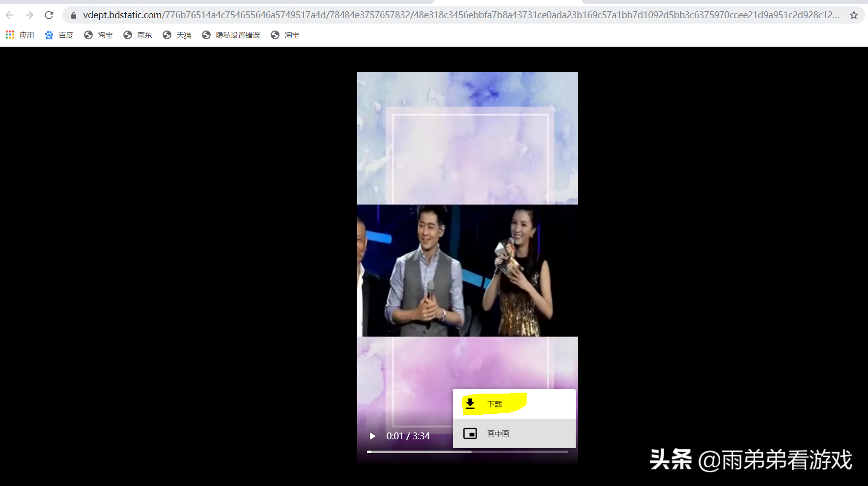This screenshot has height=486, width=868.
Task: Open the 天猫 bookmark
Action: point(177,35)
